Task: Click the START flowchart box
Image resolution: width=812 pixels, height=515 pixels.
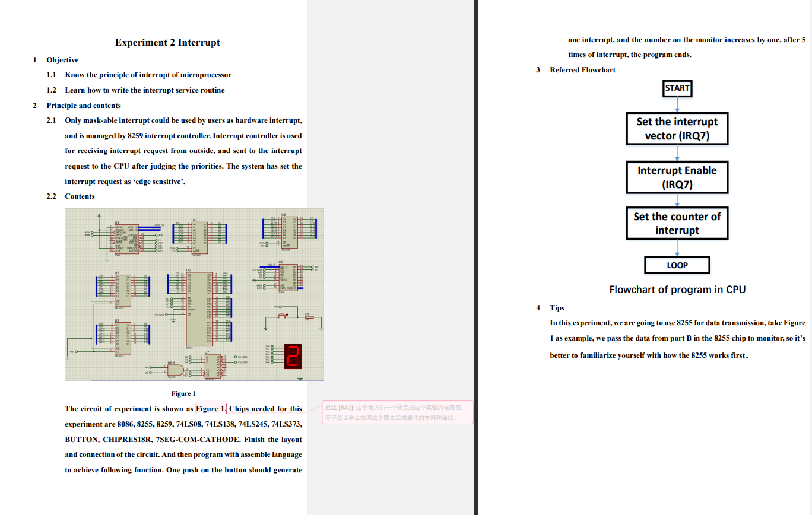Action: point(677,88)
